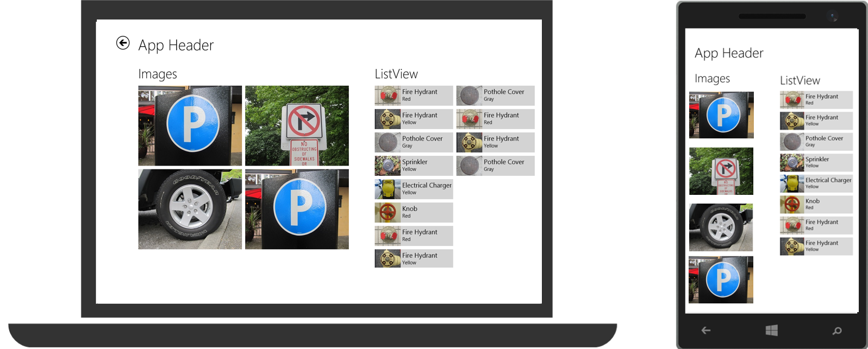Click the ListView heading on the tablet
Image resolution: width=868 pixels, height=349 pixels.
(396, 74)
